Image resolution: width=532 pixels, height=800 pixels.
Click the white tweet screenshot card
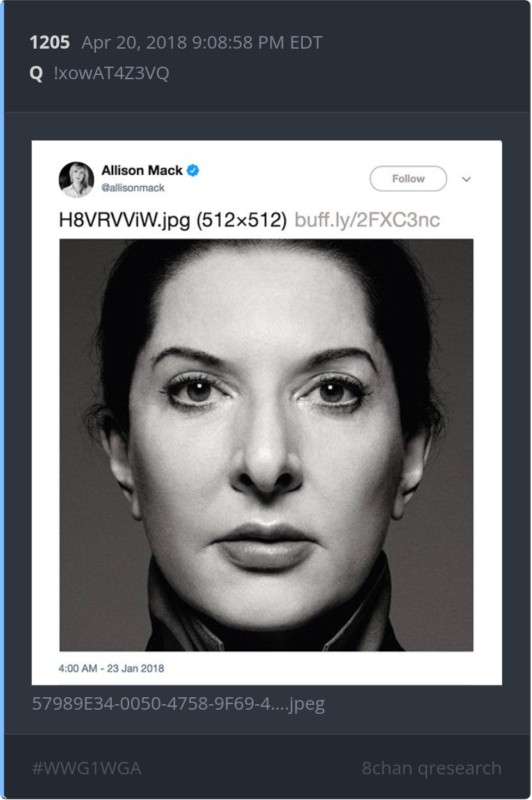click(x=267, y=412)
